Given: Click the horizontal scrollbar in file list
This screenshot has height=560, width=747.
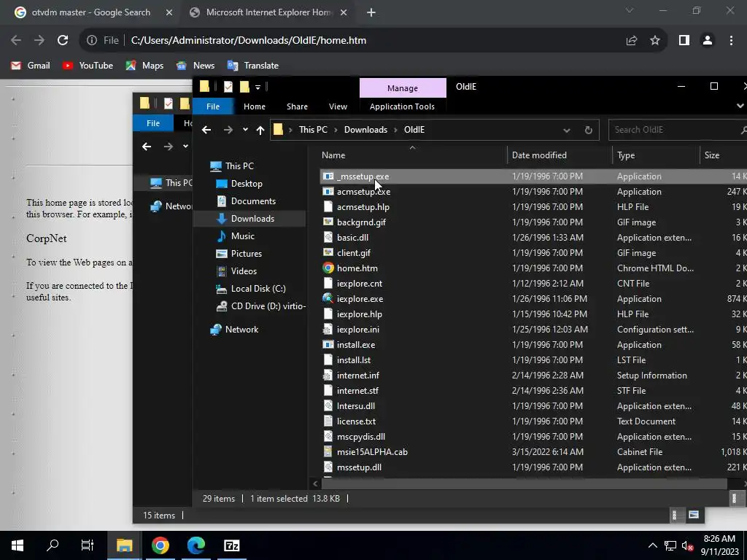Looking at the screenshot, I should click(524, 483).
